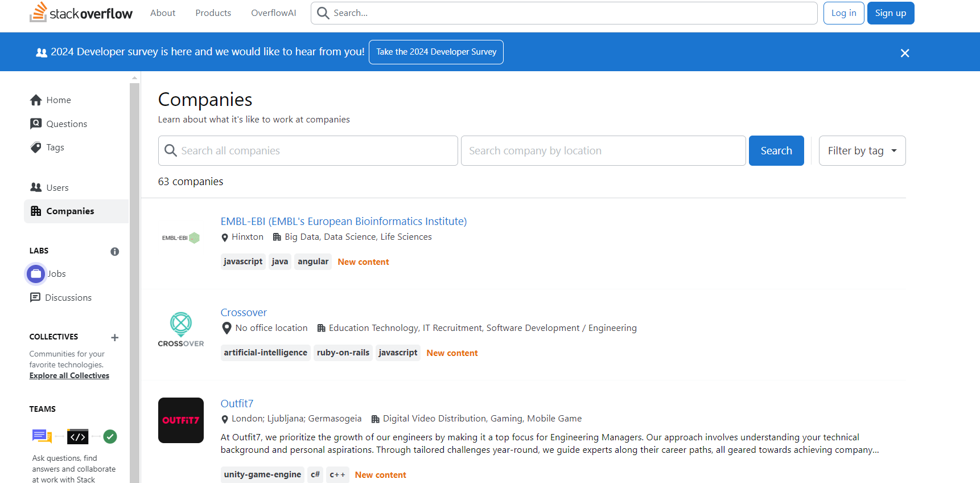Open the Products menu
980x483 pixels.
(213, 13)
